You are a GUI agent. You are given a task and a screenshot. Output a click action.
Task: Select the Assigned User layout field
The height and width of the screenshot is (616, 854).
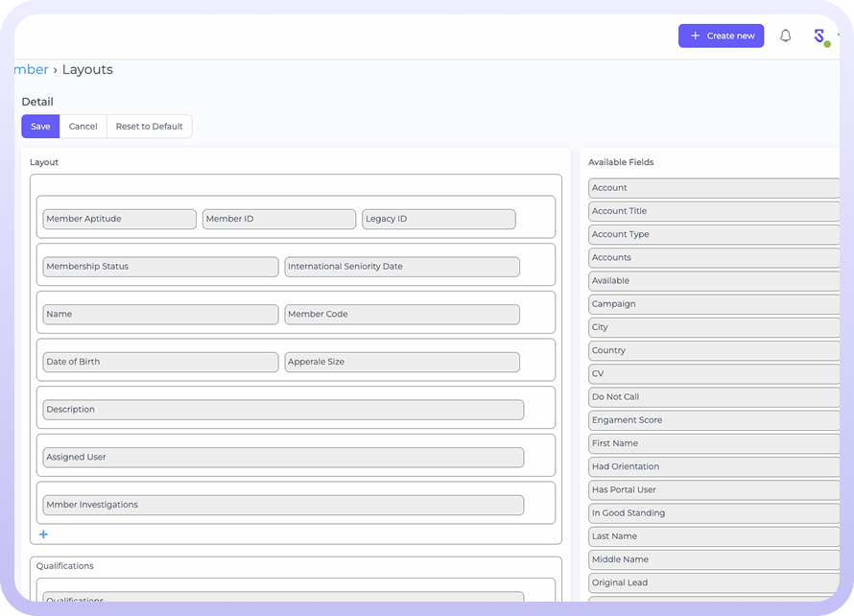283,458
